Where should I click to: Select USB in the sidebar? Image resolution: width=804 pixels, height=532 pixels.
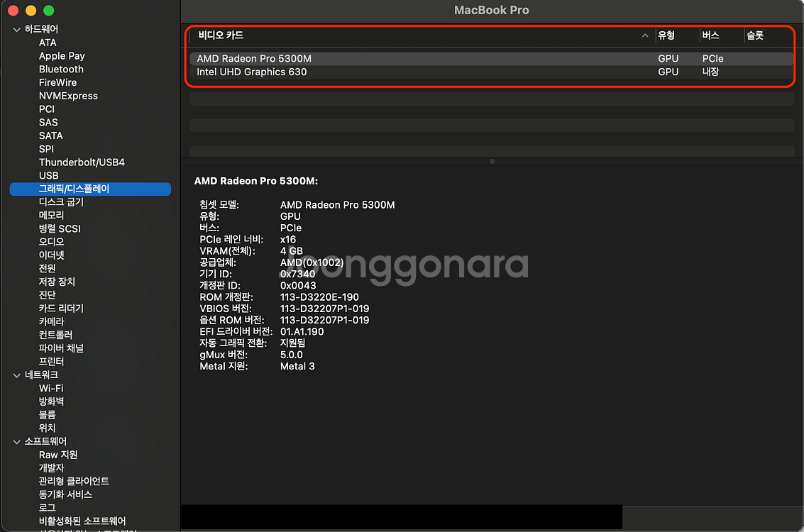click(49, 176)
